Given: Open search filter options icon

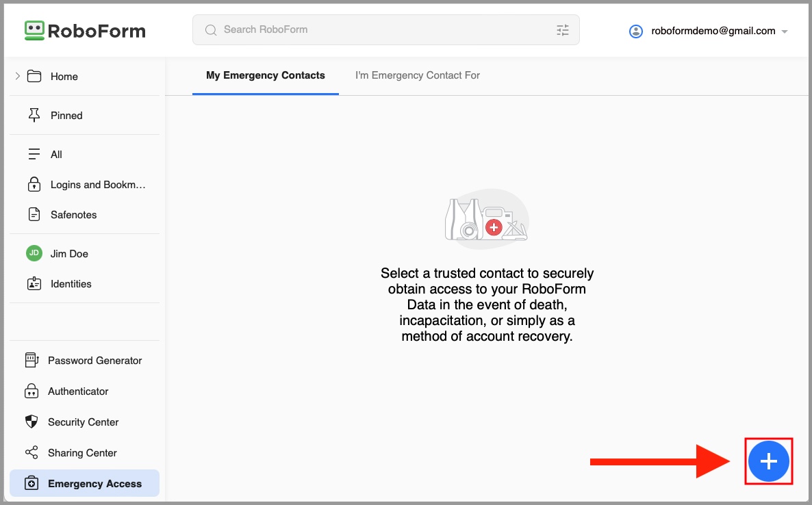Looking at the screenshot, I should click(562, 30).
